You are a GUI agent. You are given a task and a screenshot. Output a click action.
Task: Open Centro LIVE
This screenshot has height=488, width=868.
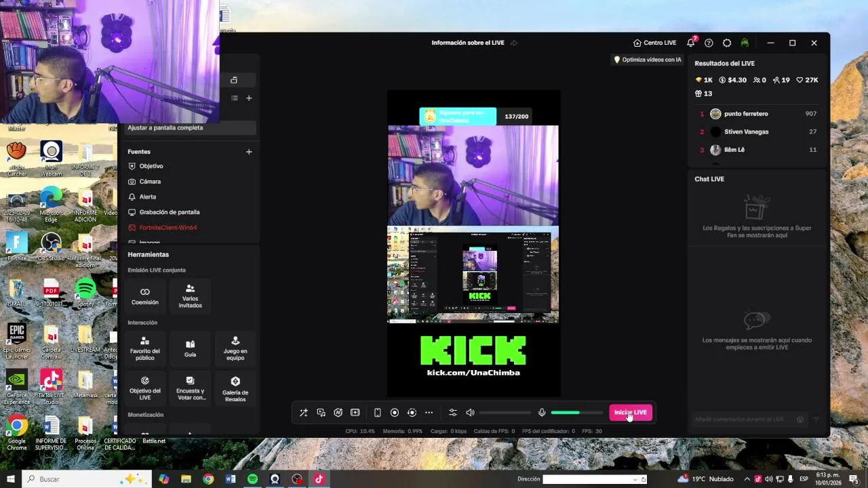(654, 43)
